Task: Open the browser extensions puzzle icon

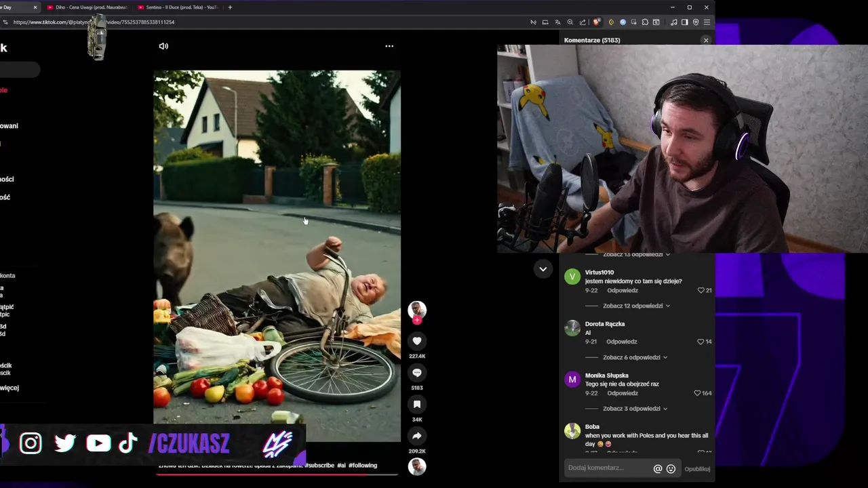Action: [x=645, y=22]
